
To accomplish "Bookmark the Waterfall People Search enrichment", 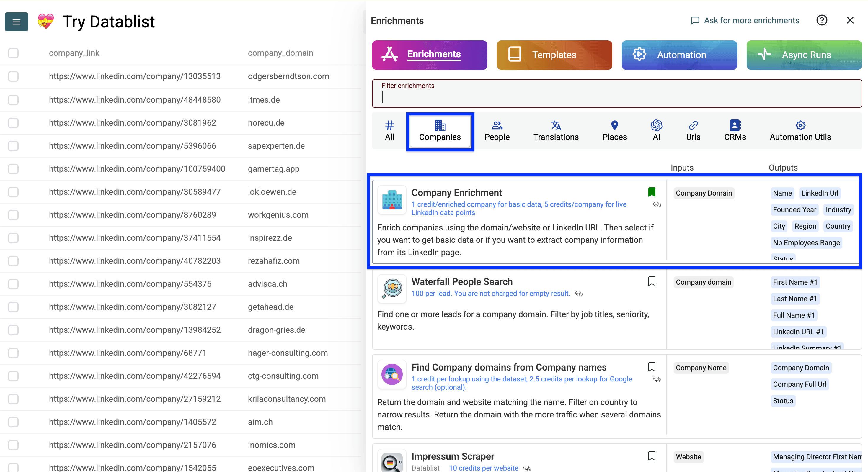I will (x=652, y=281).
